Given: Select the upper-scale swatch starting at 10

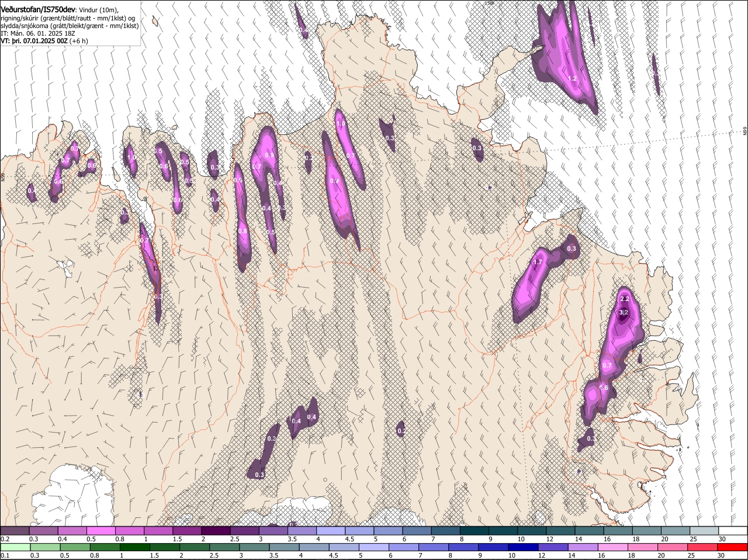Looking at the screenshot, I should click(x=532, y=530).
